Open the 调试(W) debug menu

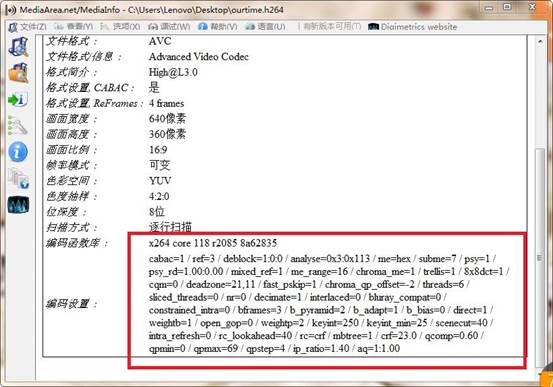(170, 27)
